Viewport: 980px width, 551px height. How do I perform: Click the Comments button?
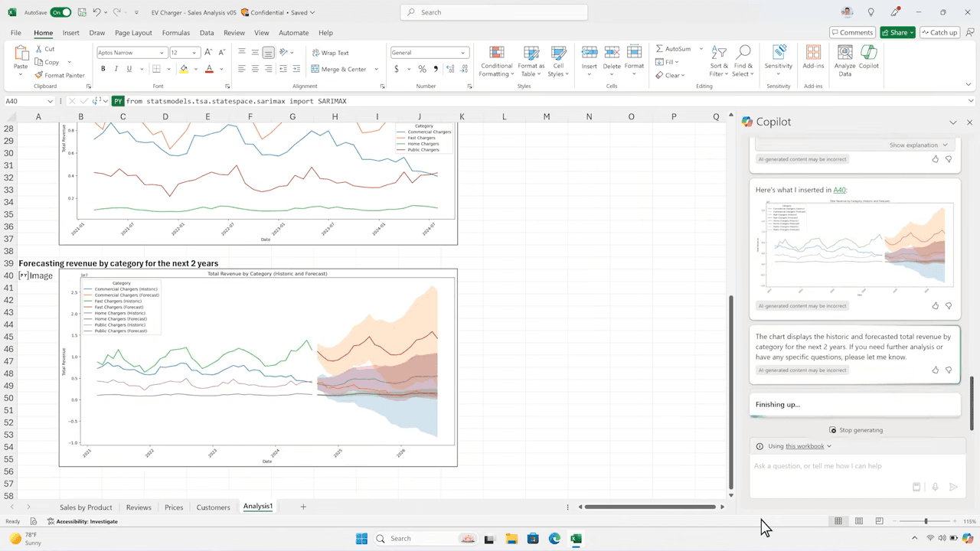(852, 32)
